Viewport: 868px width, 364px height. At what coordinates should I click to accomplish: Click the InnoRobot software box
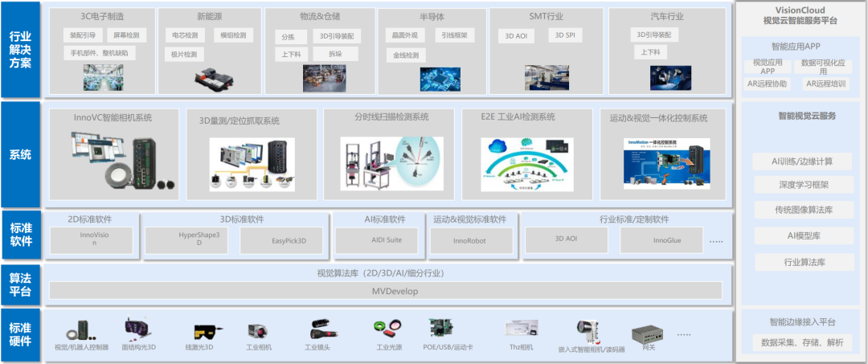click(x=473, y=240)
